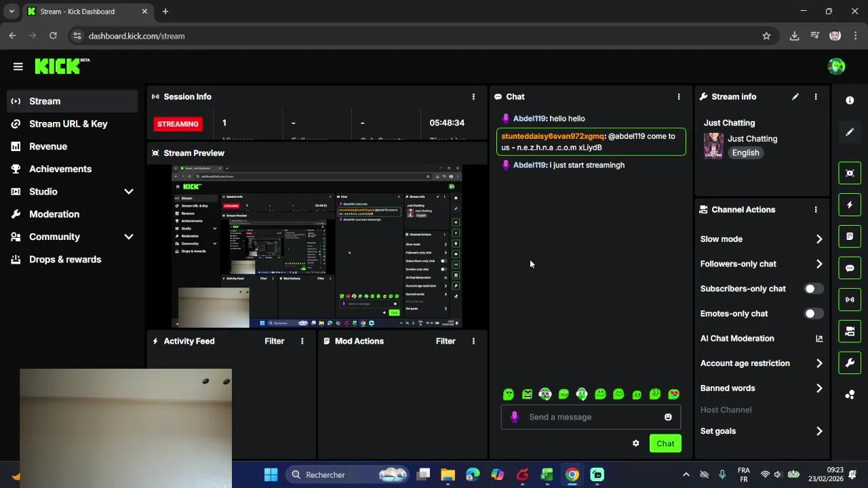The height and width of the screenshot is (488, 868).
Task: Open Windows Start menu
Action: coord(271,474)
